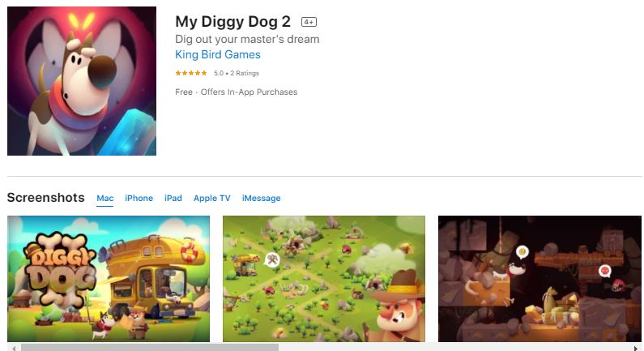The width and height of the screenshot is (644, 351).
Task: Open the dark cave screenshot
Action: [540, 279]
